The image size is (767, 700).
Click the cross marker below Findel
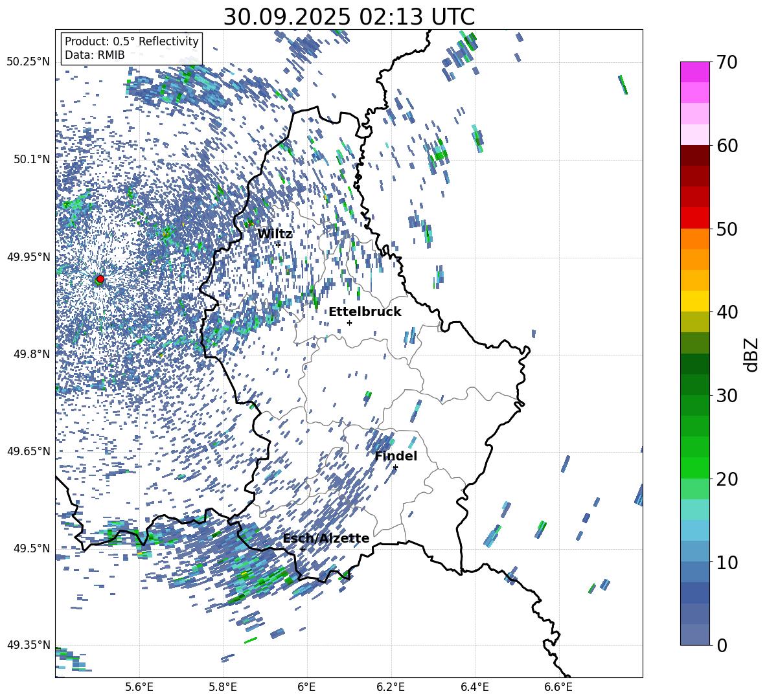(395, 467)
